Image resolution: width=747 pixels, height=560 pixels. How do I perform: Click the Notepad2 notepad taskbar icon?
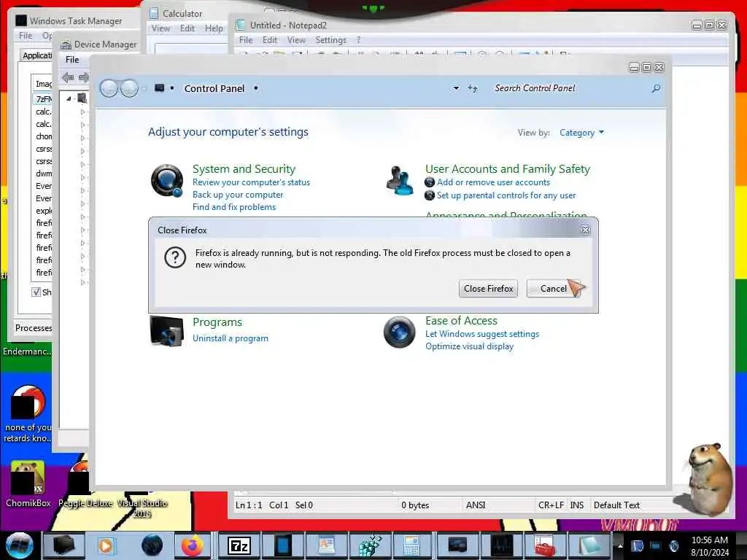(x=589, y=545)
